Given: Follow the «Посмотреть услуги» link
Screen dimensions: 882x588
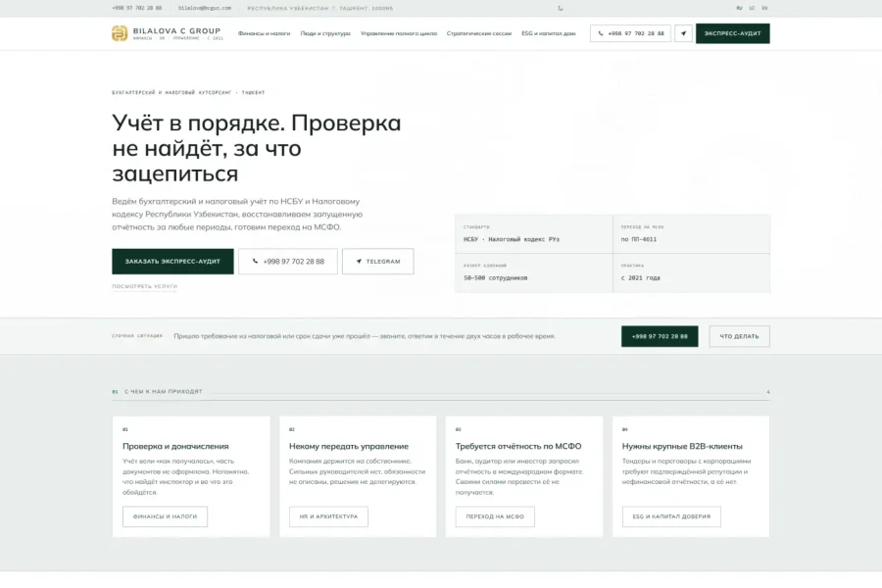Looking at the screenshot, I should coord(145,286).
